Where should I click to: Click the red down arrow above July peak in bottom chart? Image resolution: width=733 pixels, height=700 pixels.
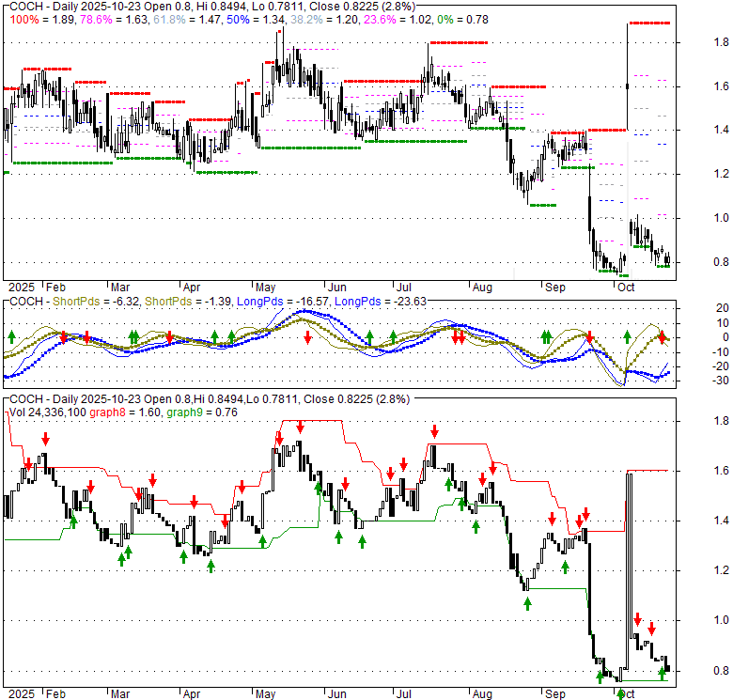tap(435, 431)
